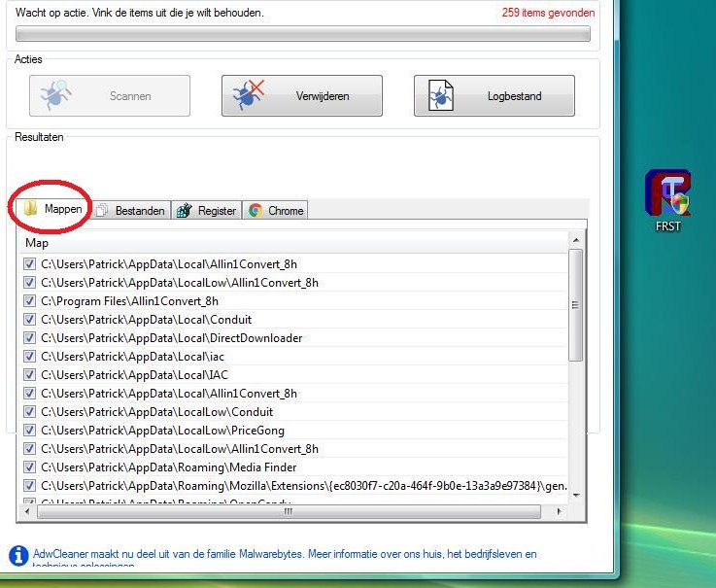Screen dimensions: 716x588
Task: Click the vertical scrollbar thumb in results
Action: pyautogui.click(x=576, y=305)
